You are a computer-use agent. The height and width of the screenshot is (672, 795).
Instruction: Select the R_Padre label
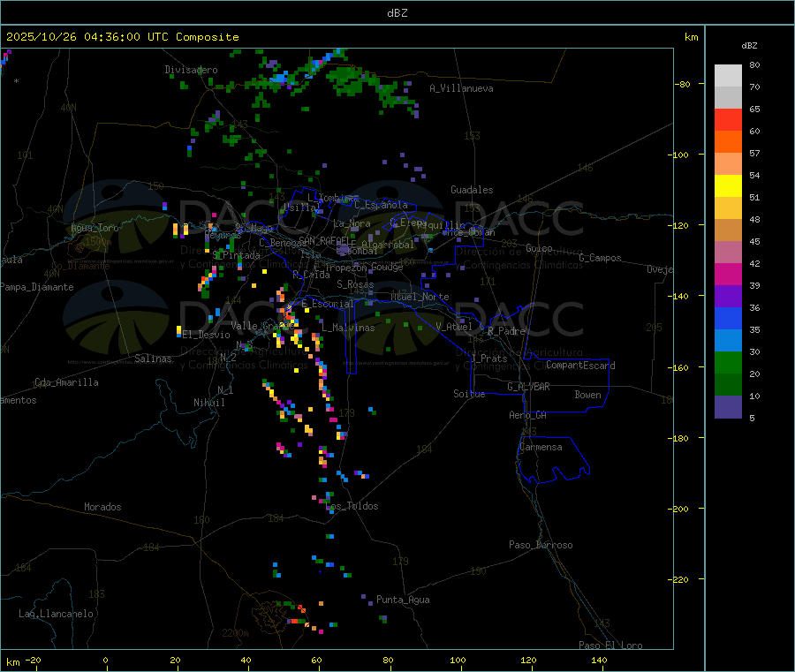point(506,331)
